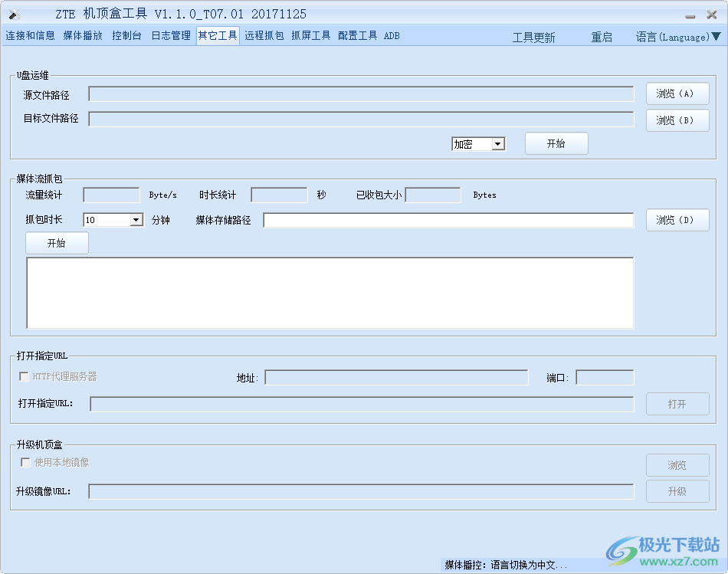Viewport: 728px width, 574px height.
Task: Click the ZTE tool app icon in title bar
Action: (x=15, y=15)
